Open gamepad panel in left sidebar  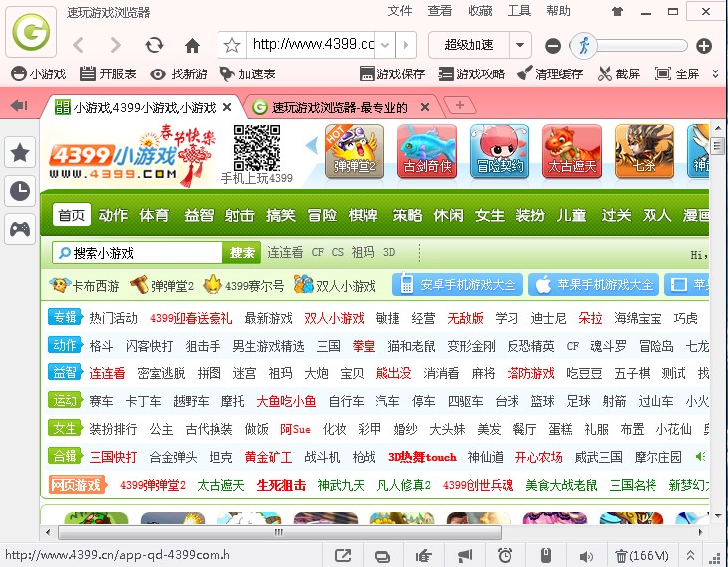pyautogui.click(x=20, y=229)
